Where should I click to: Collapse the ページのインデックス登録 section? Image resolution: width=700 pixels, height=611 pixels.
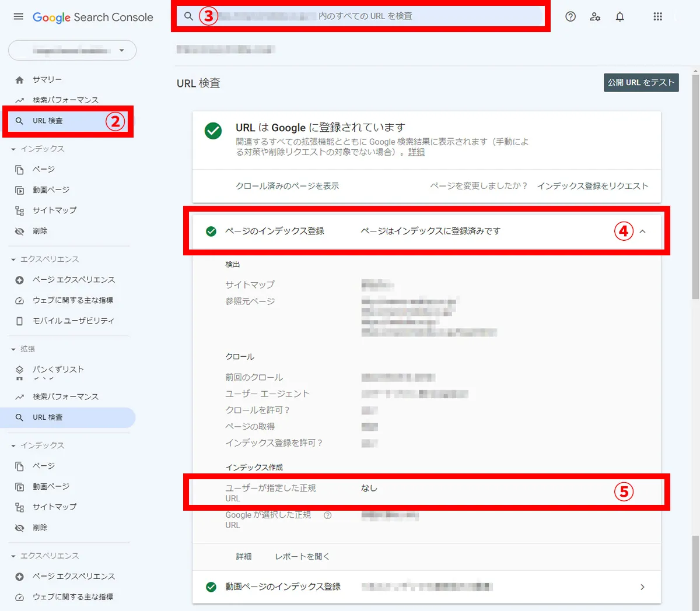[x=643, y=231]
